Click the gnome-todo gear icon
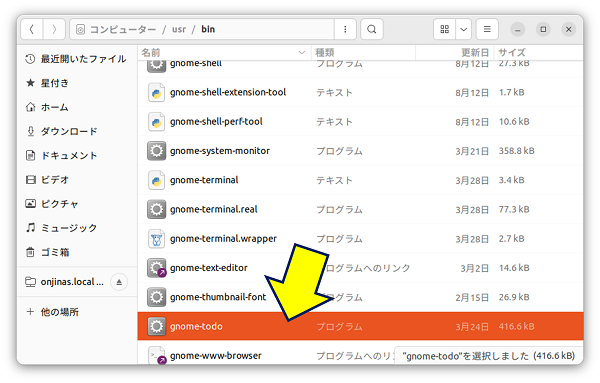The height and width of the screenshot is (383, 600). [x=157, y=326]
